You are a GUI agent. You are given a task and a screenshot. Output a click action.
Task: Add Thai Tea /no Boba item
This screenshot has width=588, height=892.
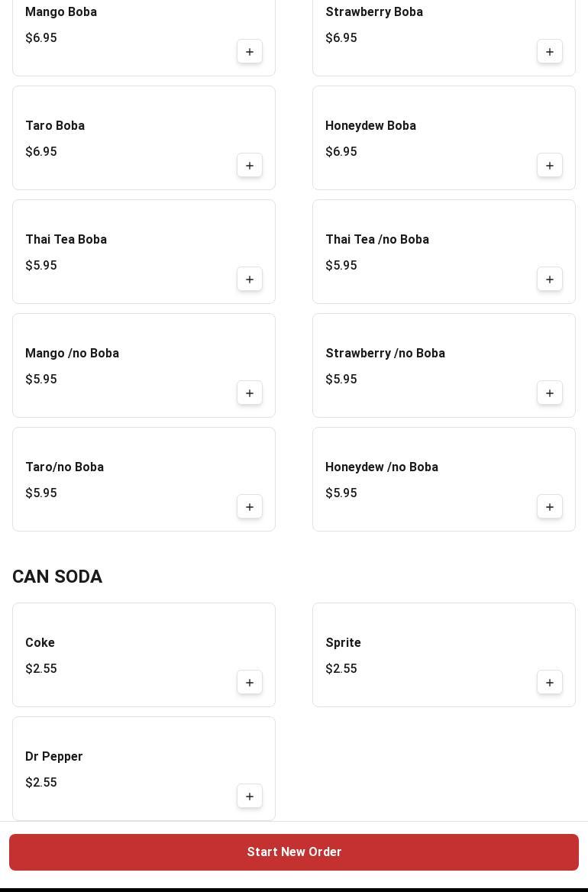pyautogui.click(x=550, y=280)
